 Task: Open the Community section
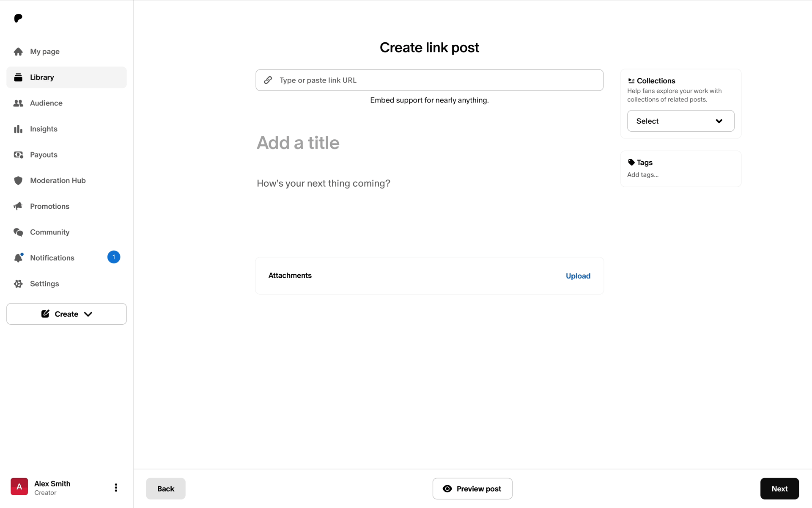(66, 232)
